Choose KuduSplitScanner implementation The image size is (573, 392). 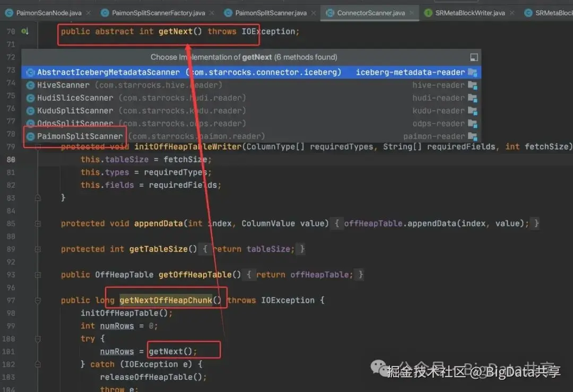[251, 110]
